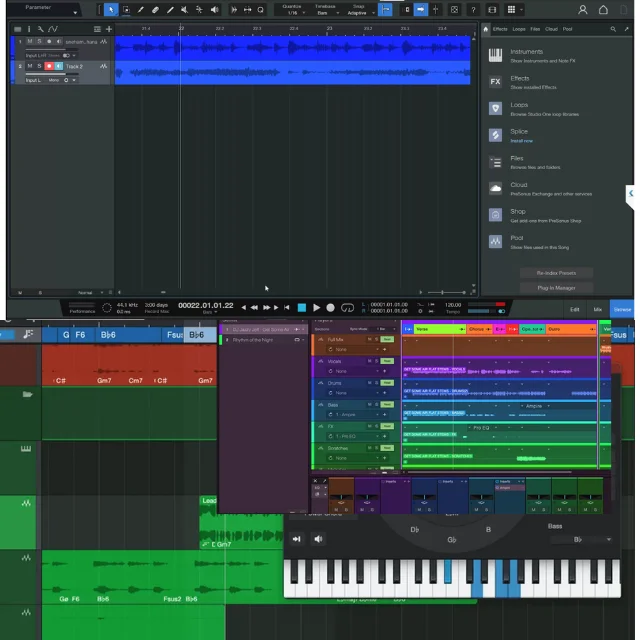Open the Cloud section icon
The height and width of the screenshot is (640, 640).
point(495,188)
